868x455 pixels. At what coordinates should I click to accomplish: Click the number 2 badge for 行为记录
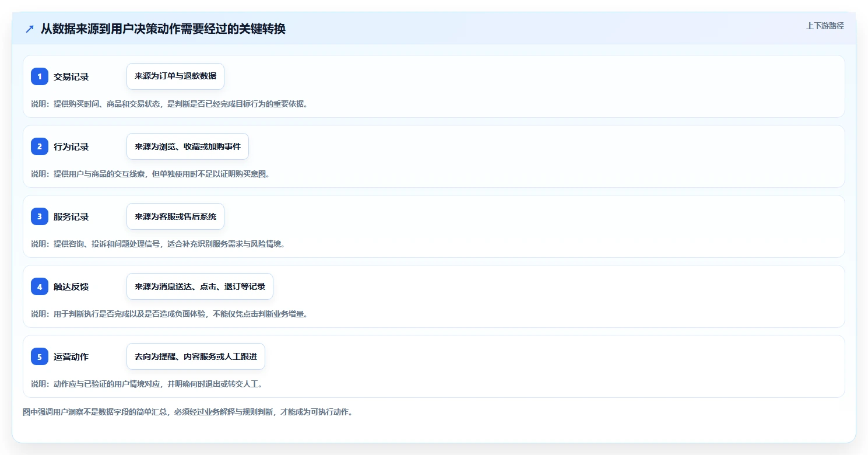pos(40,146)
